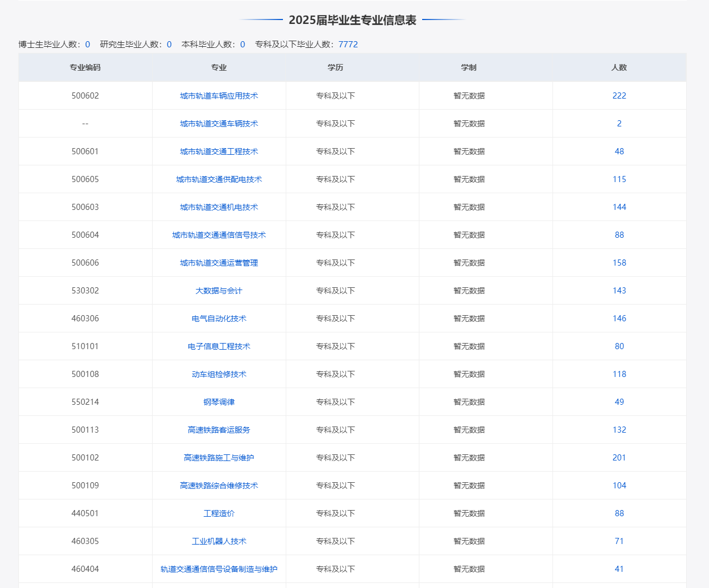The image size is (709, 588).
Task: Click the 专业编码 column header
Action: pos(85,67)
